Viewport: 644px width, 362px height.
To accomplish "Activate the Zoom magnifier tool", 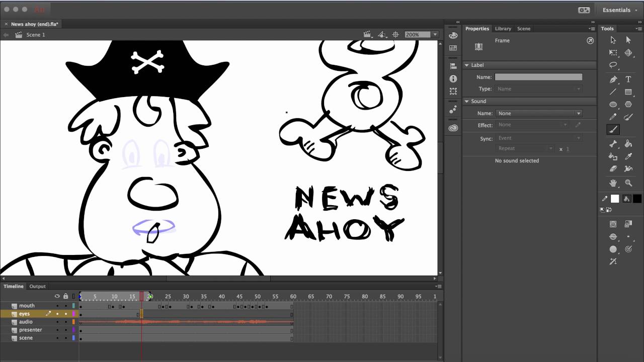I will pos(628,183).
